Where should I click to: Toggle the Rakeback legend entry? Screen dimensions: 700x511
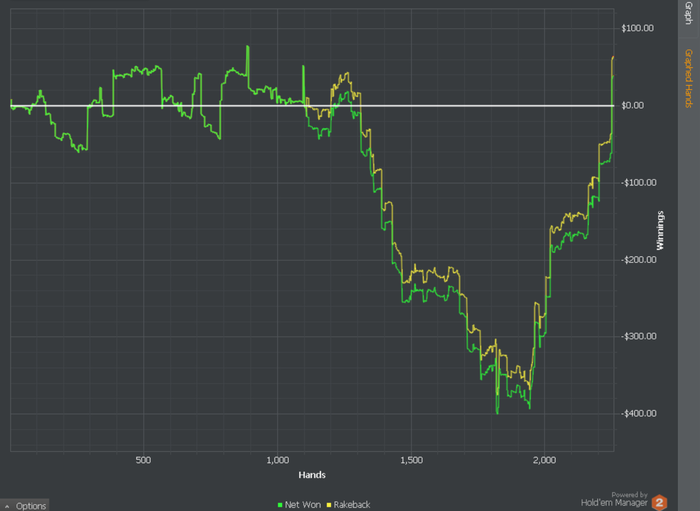(x=349, y=505)
